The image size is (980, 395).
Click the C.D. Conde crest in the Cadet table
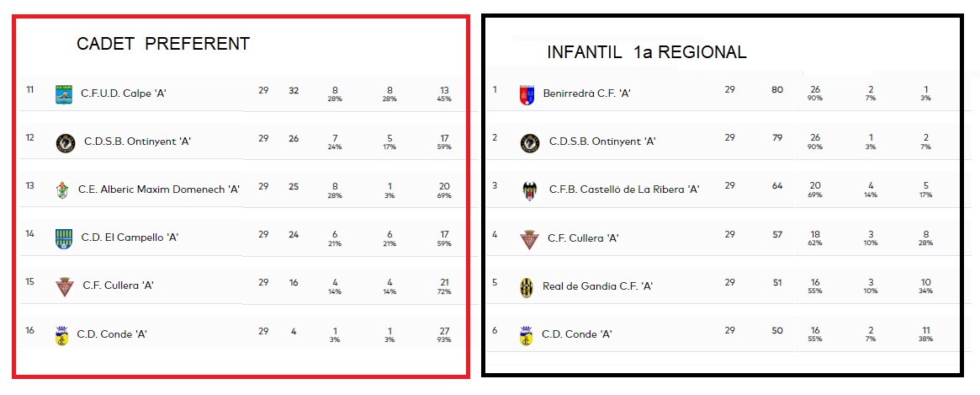[x=61, y=336]
